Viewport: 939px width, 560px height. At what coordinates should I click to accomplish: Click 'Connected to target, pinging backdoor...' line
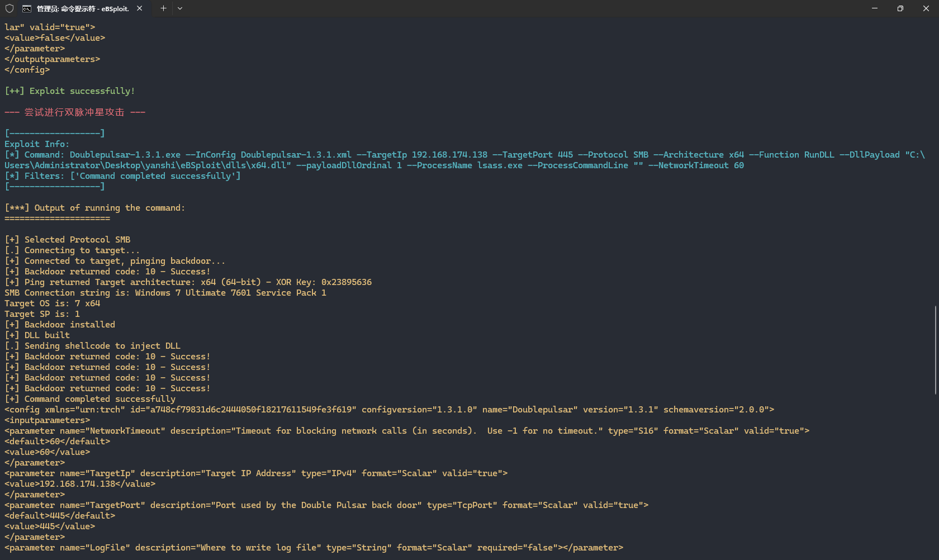coord(115,261)
